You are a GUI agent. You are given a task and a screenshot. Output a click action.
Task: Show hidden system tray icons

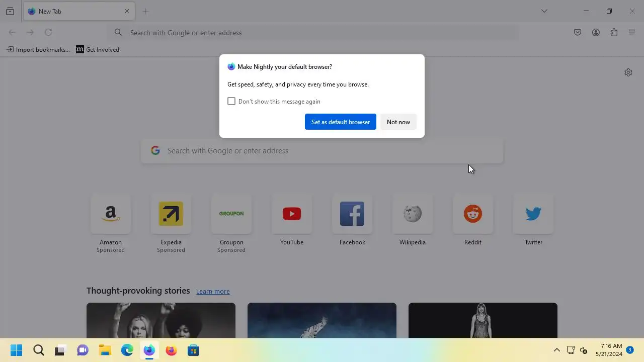[556, 350]
